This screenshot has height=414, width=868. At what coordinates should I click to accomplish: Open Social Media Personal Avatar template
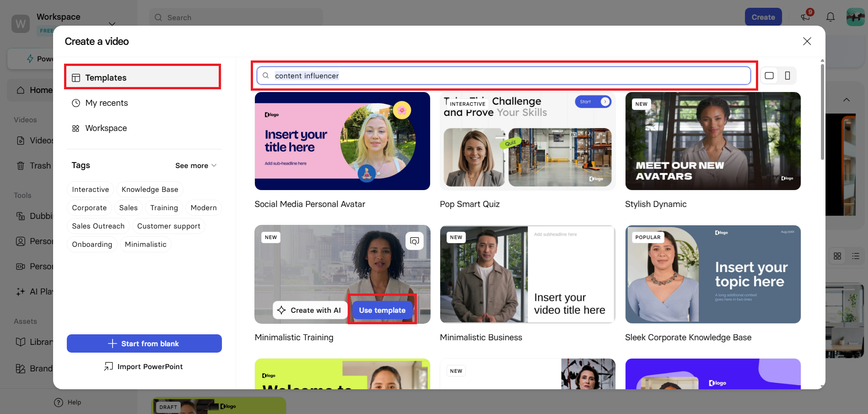click(342, 141)
